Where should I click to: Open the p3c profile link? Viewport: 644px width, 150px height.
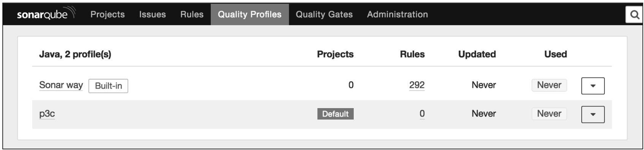click(x=47, y=114)
